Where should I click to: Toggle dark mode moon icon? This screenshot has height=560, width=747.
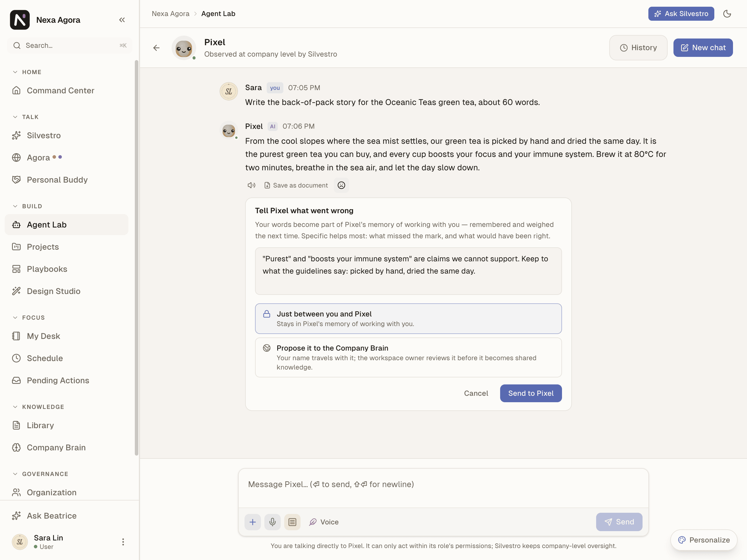[727, 14]
